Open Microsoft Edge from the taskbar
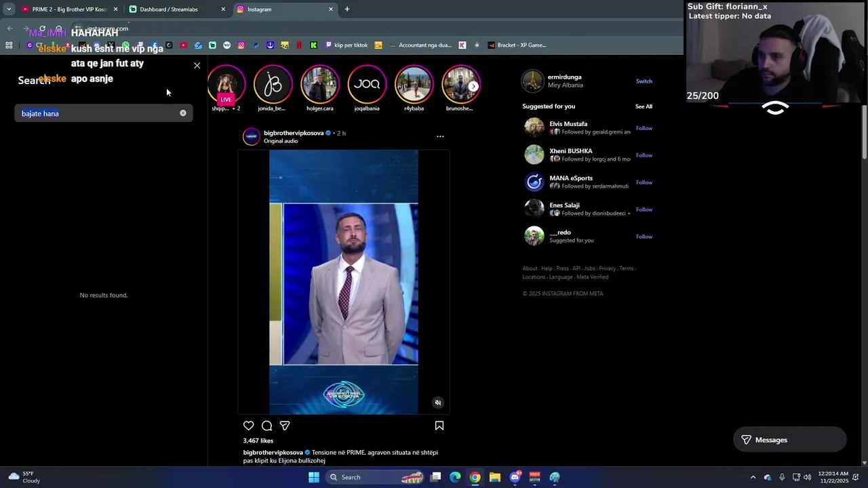 point(455,477)
